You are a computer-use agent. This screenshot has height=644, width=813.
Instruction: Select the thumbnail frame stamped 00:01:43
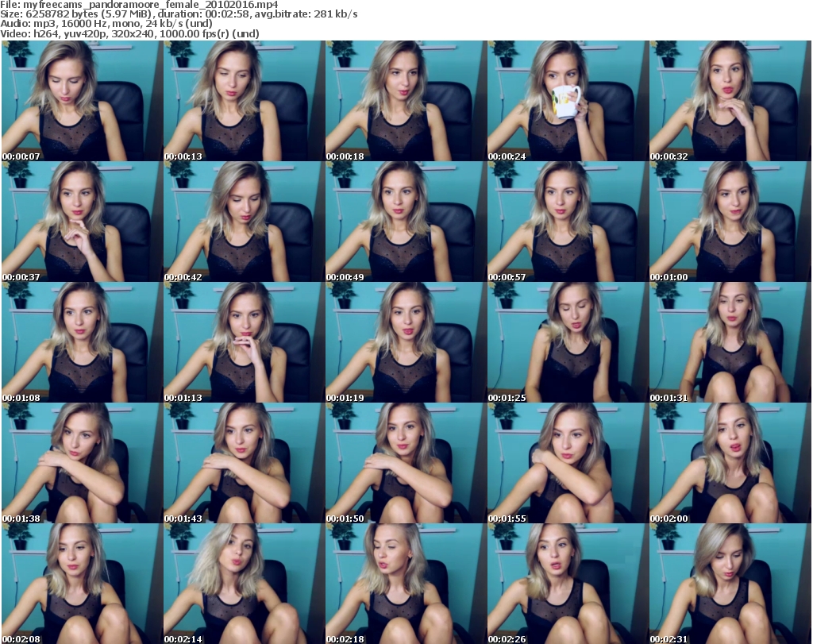(244, 463)
